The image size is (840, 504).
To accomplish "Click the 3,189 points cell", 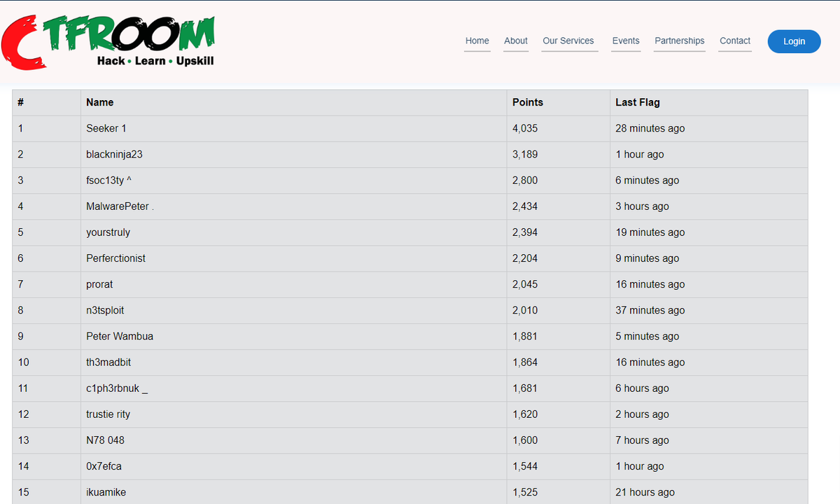I will (558, 155).
